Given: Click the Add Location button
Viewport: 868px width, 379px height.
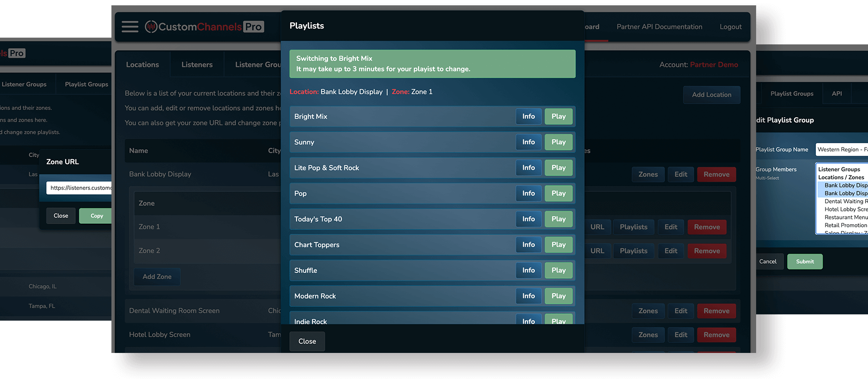Looking at the screenshot, I should pyautogui.click(x=711, y=95).
